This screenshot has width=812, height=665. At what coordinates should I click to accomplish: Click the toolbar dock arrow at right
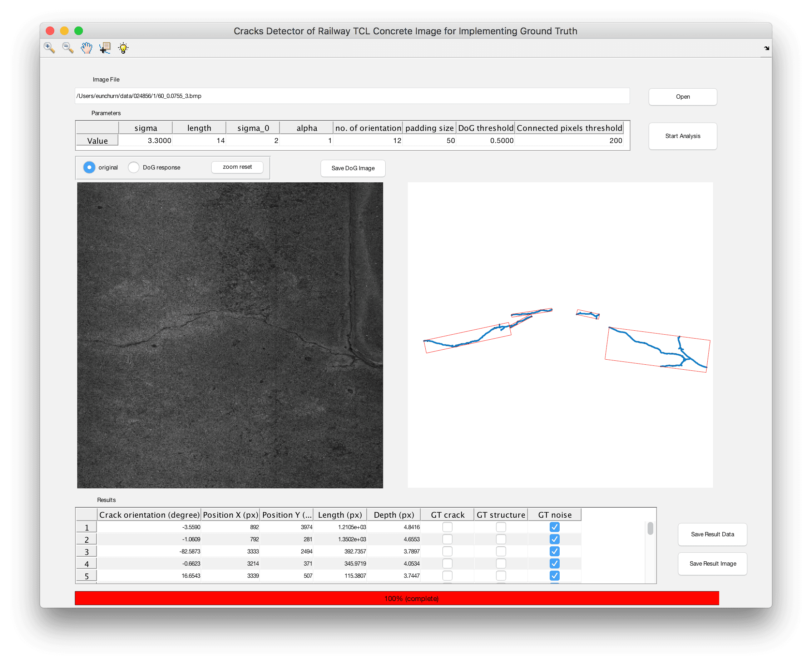coord(767,48)
